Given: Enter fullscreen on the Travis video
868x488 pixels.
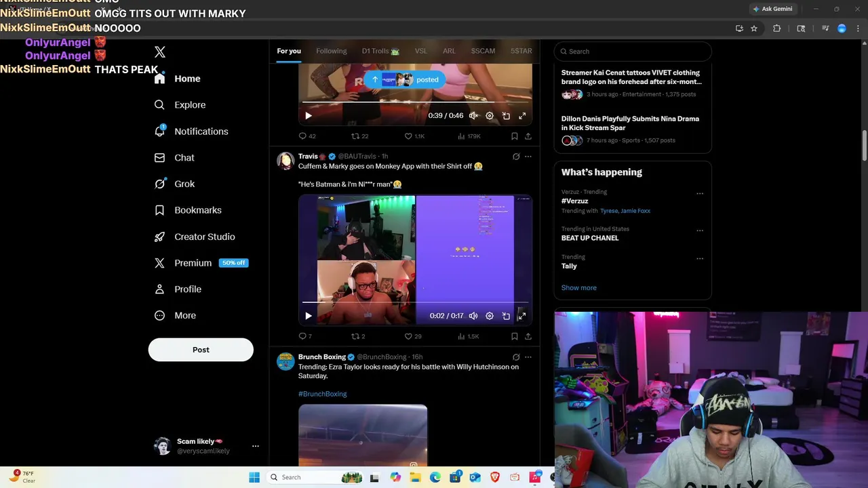Looking at the screenshot, I should pos(522,316).
